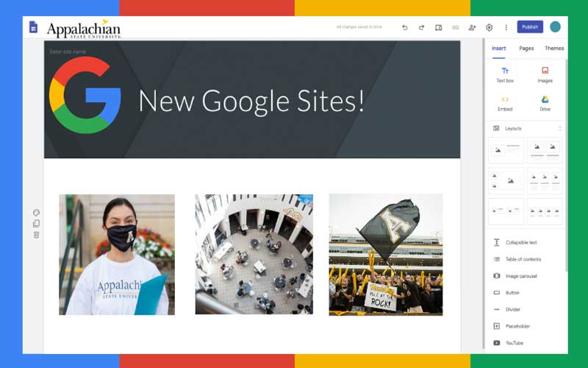
Task: Open the Settings gear icon
Action: [x=489, y=27]
